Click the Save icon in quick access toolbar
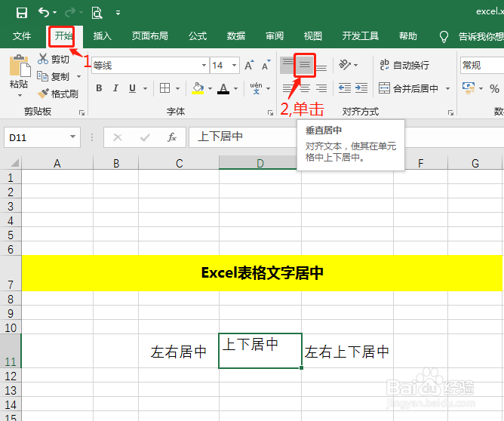 pyautogui.click(x=22, y=13)
